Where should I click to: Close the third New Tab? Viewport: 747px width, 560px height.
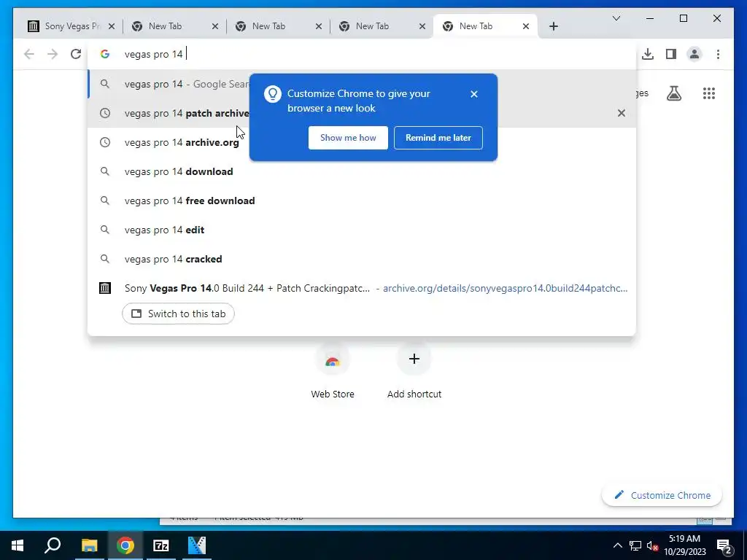(319, 26)
